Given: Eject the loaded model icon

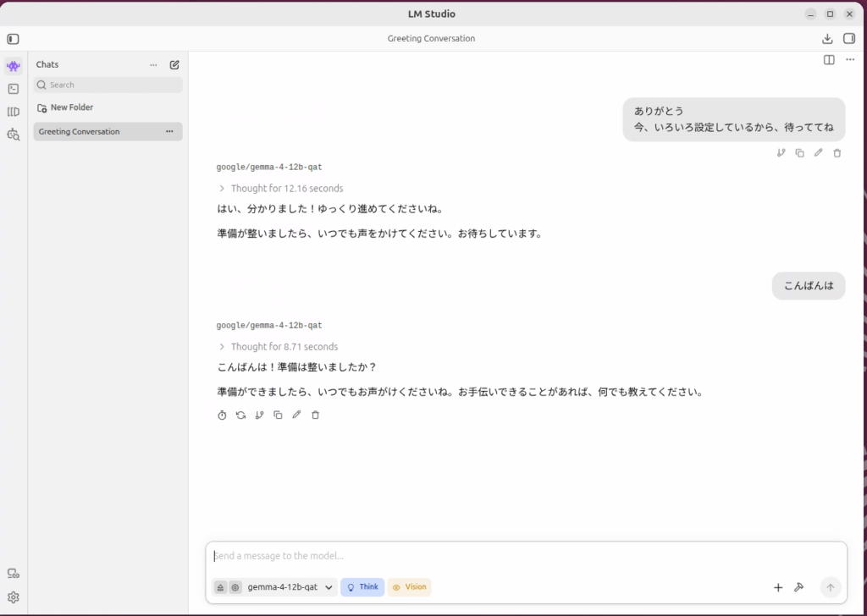Looking at the screenshot, I should coord(220,587).
